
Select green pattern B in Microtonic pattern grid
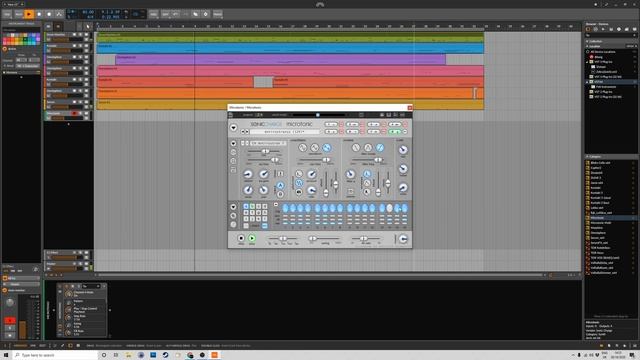pos(252,207)
